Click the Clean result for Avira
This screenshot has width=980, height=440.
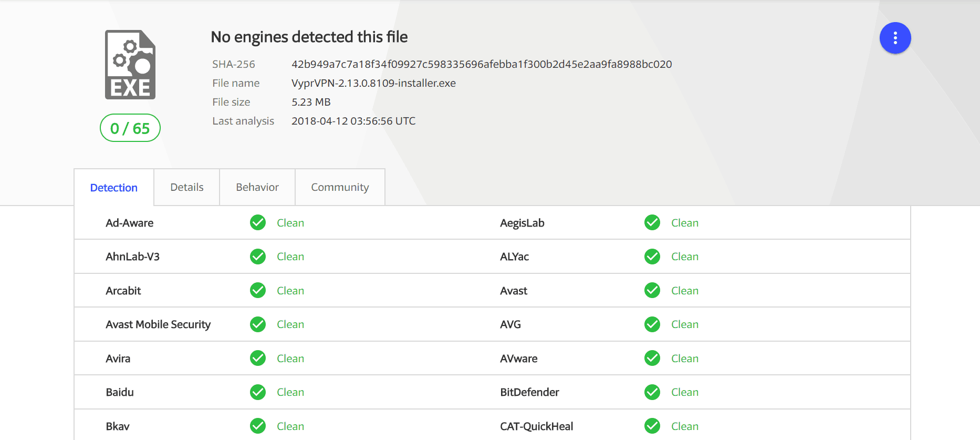click(x=290, y=359)
